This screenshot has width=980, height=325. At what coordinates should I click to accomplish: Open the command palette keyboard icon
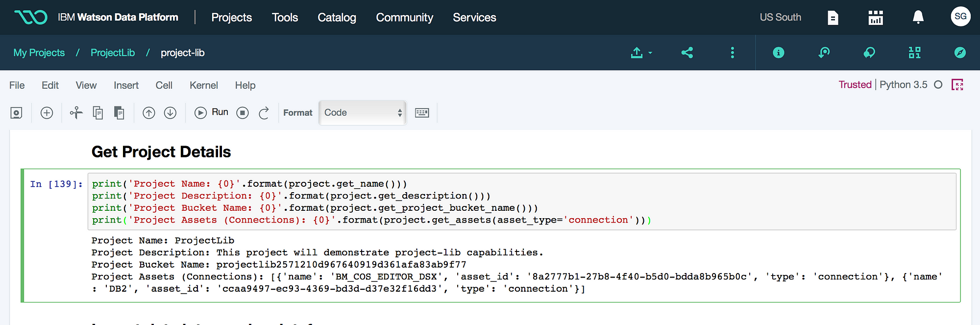[x=422, y=113]
